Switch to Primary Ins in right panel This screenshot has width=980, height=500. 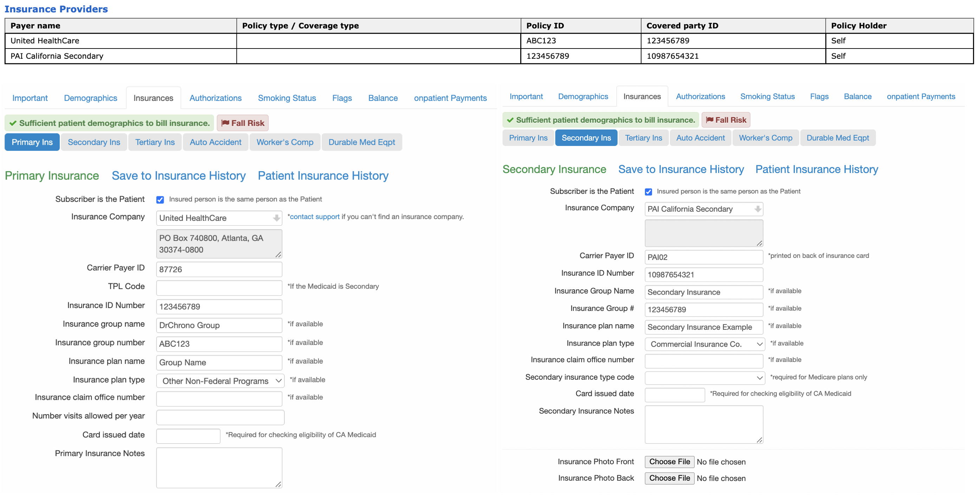click(528, 138)
